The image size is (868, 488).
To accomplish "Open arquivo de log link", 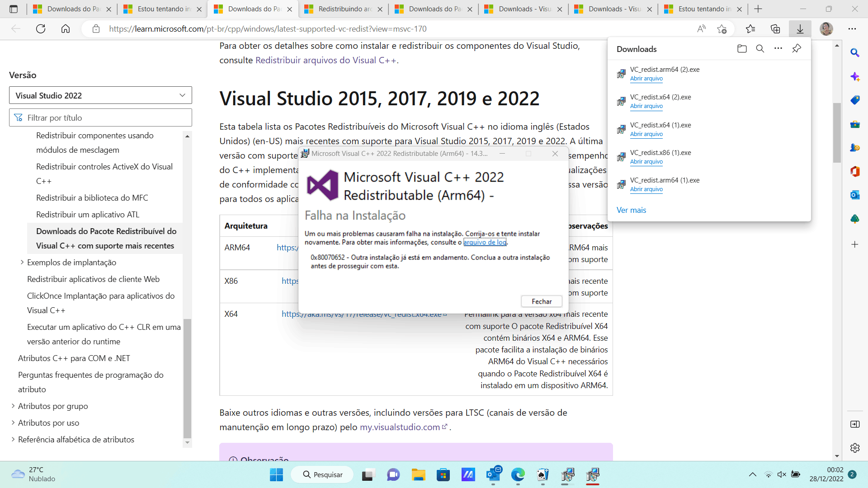I will click(485, 243).
